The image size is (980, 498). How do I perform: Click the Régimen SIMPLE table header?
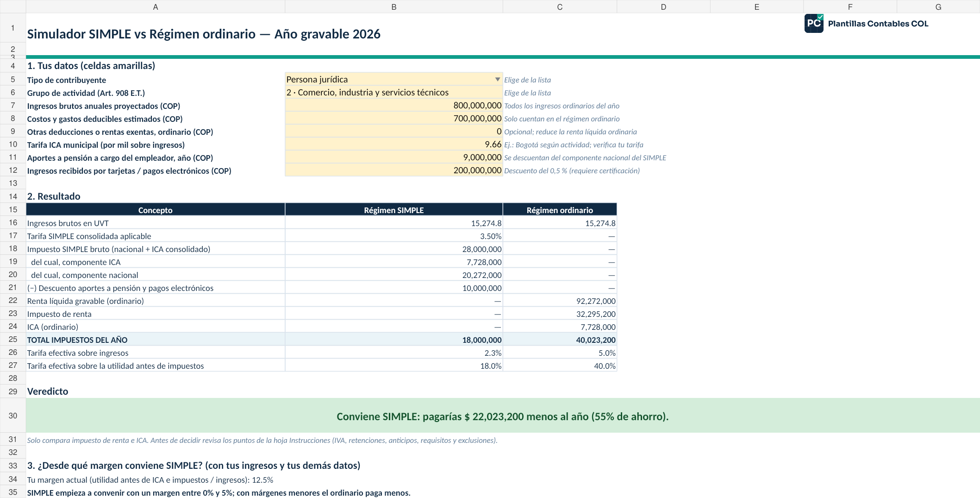pyautogui.click(x=394, y=210)
